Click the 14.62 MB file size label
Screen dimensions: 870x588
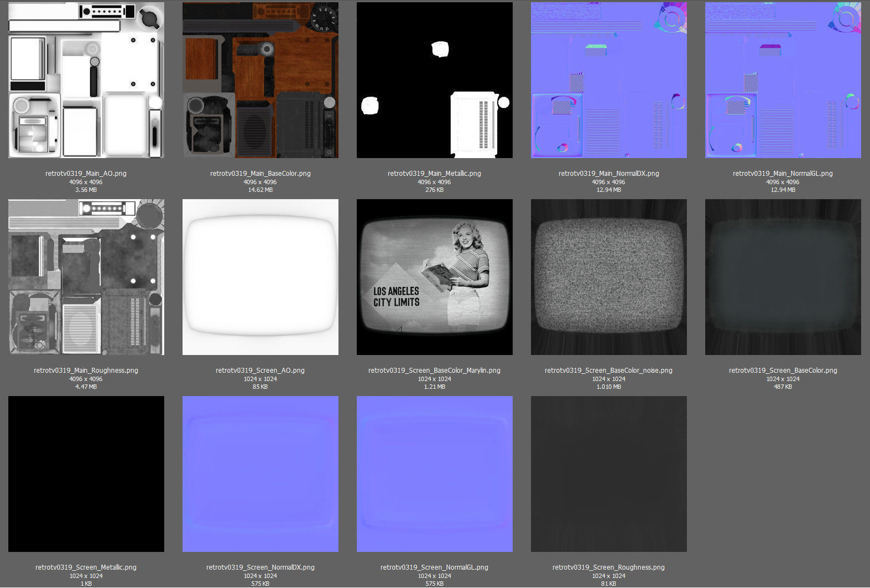coord(260,190)
